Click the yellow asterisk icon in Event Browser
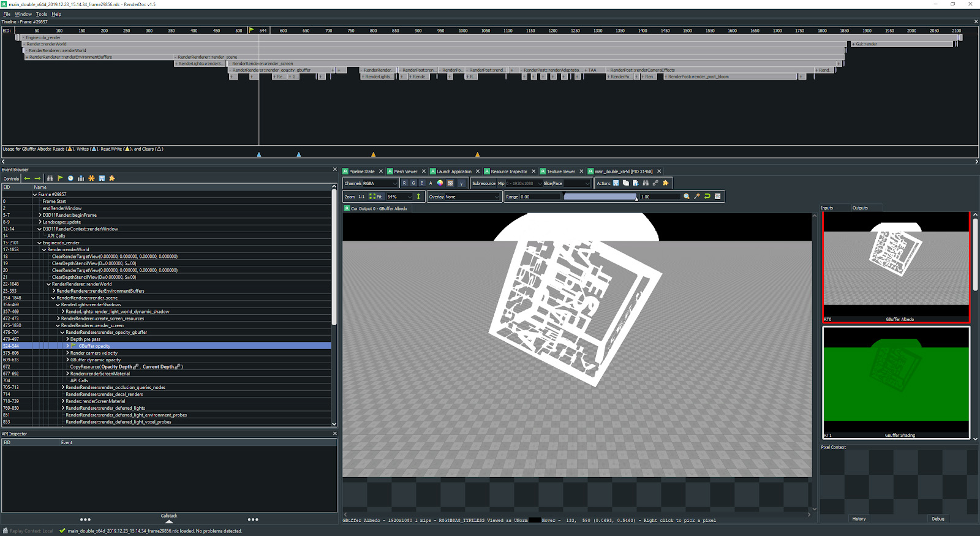The width and height of the screenshot is (980, 536). click(91, 178)
